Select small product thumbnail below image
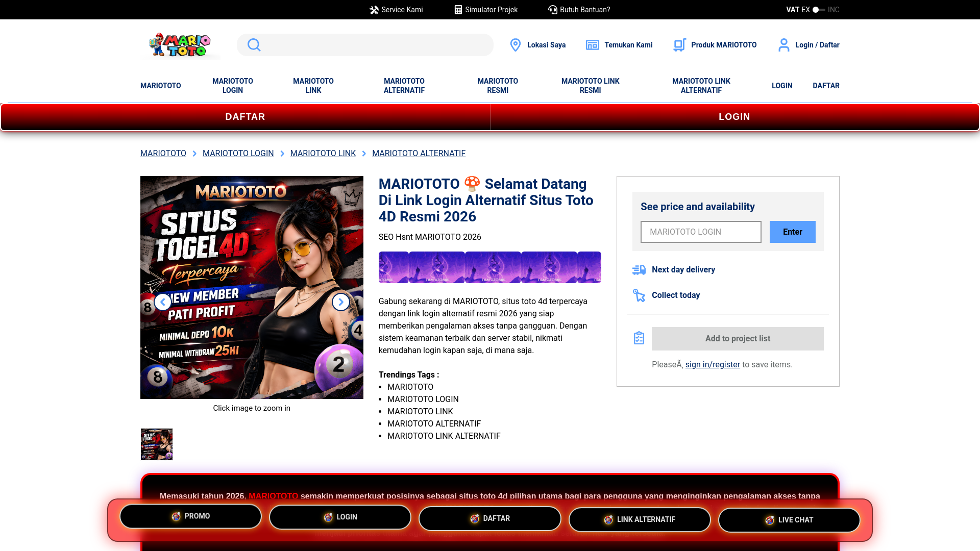 click(x=157, y=444)
